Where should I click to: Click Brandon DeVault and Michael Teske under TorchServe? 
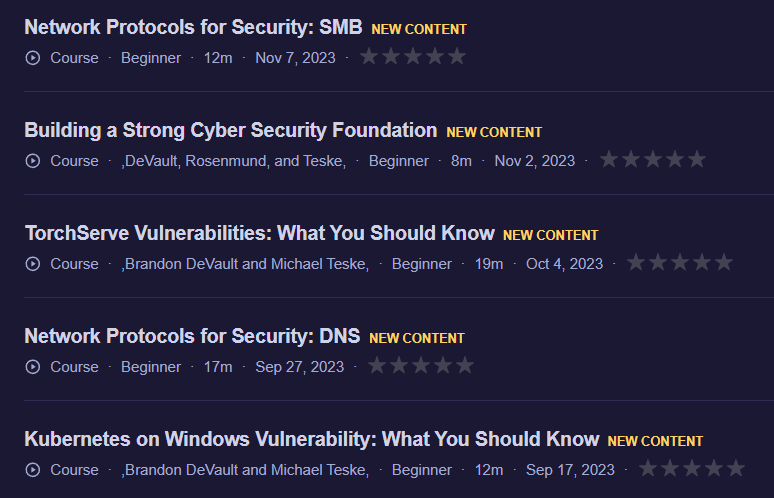(245, 264)
